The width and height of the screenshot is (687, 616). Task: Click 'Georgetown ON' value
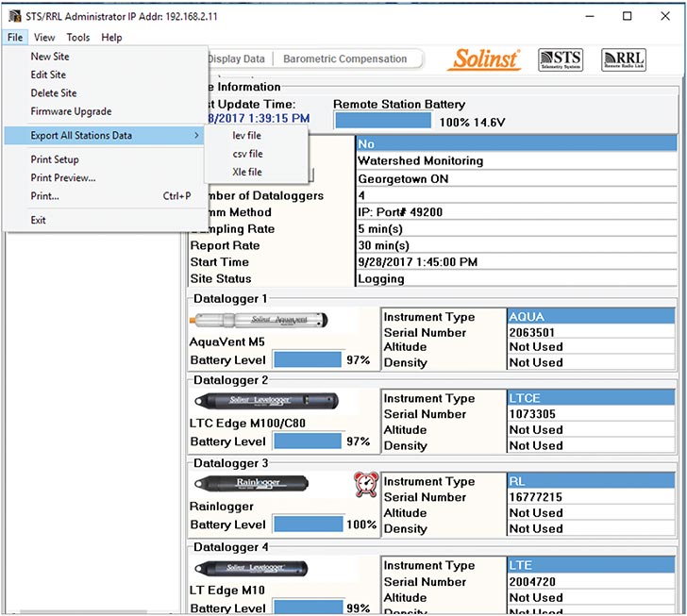tap(403, 178)
